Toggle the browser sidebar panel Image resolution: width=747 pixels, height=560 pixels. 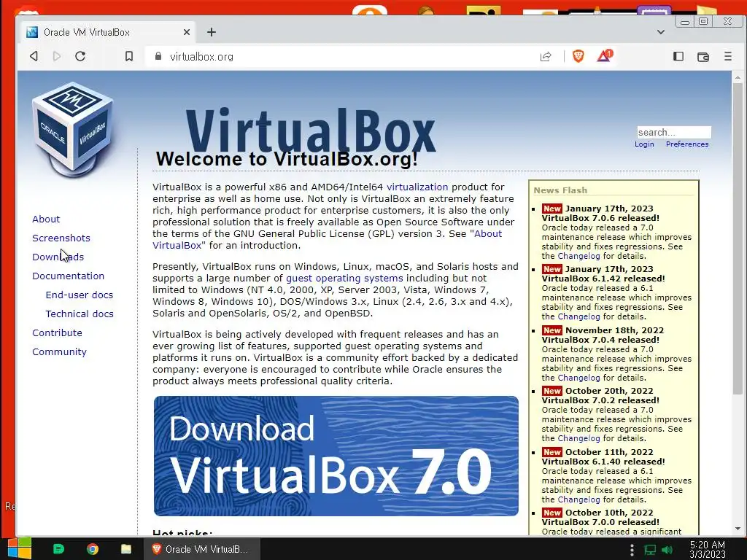[678, 56]
